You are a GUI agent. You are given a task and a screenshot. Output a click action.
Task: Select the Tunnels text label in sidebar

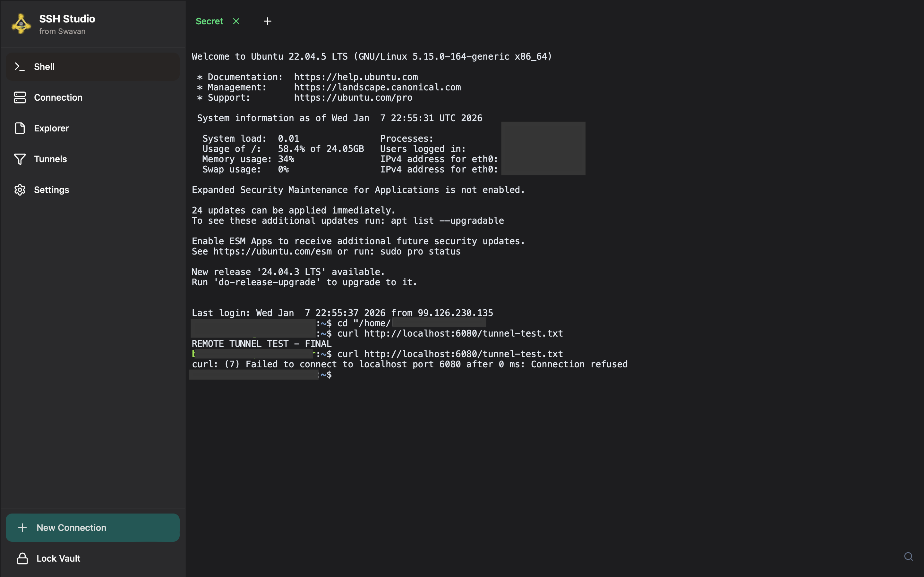click(50, 159)
